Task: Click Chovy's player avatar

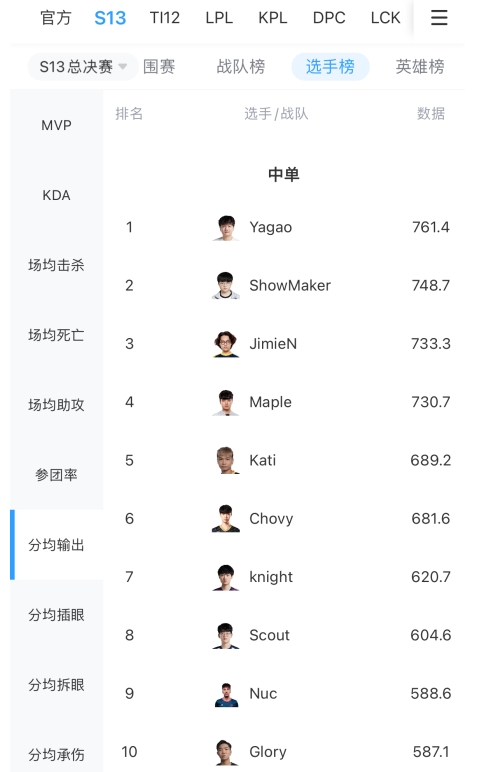Action: tap(226, 518)
